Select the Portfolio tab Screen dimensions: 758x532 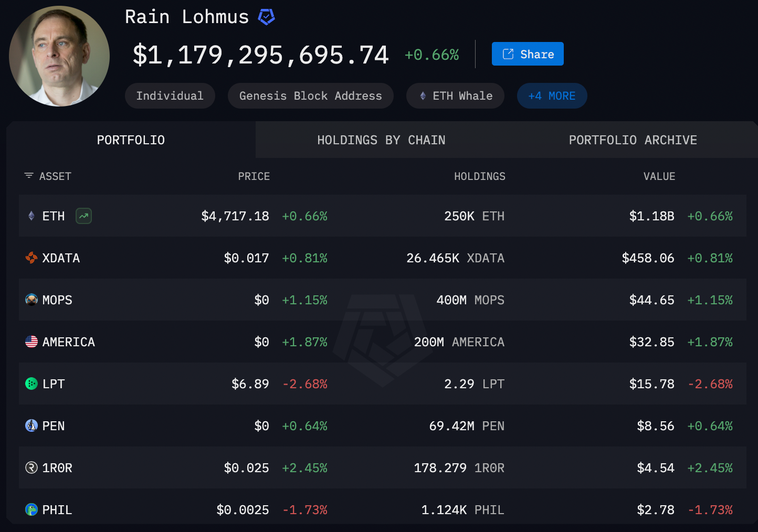click(x=131, y=140)
